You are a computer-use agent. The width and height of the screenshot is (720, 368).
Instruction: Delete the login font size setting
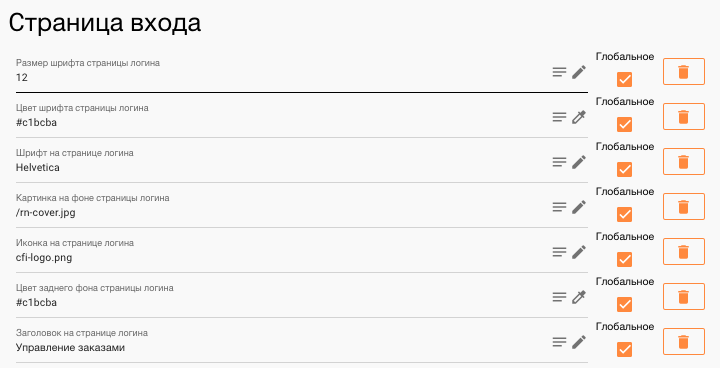(684, 72)
